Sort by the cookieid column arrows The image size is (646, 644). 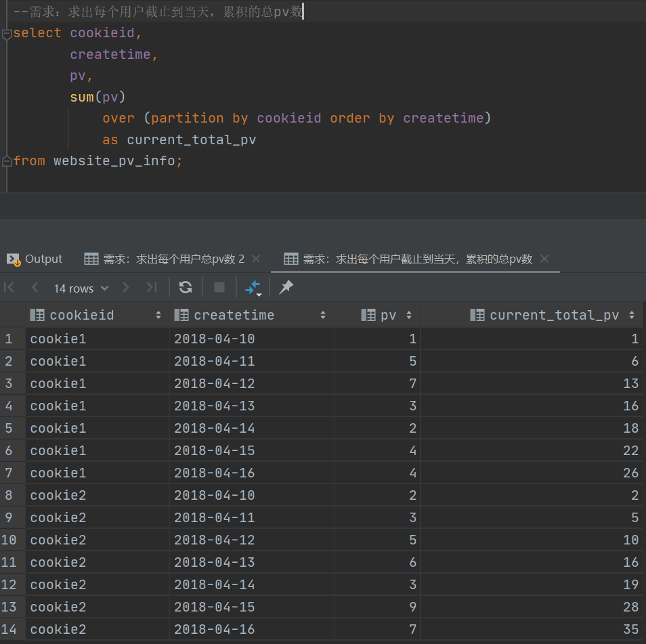tap(158, 315)
